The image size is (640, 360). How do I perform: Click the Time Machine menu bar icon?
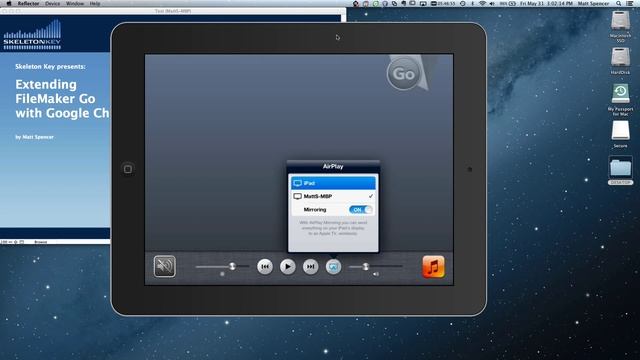tap(462, 3)
